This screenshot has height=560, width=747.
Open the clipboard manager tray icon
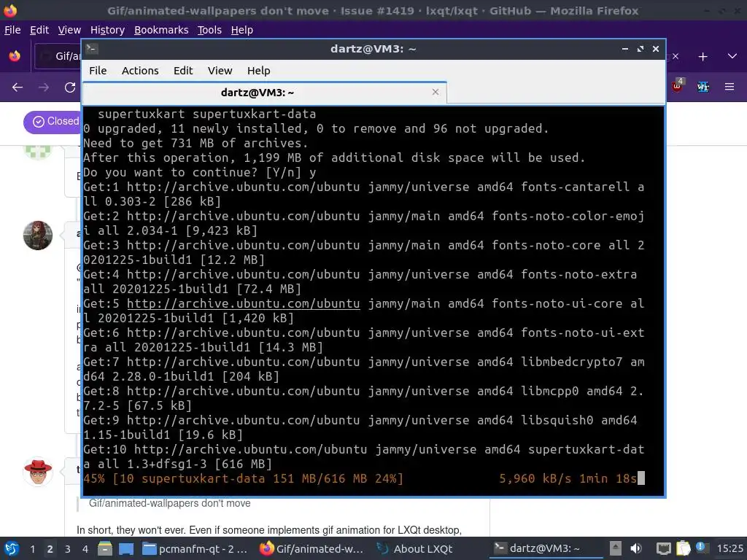(683, 548)
